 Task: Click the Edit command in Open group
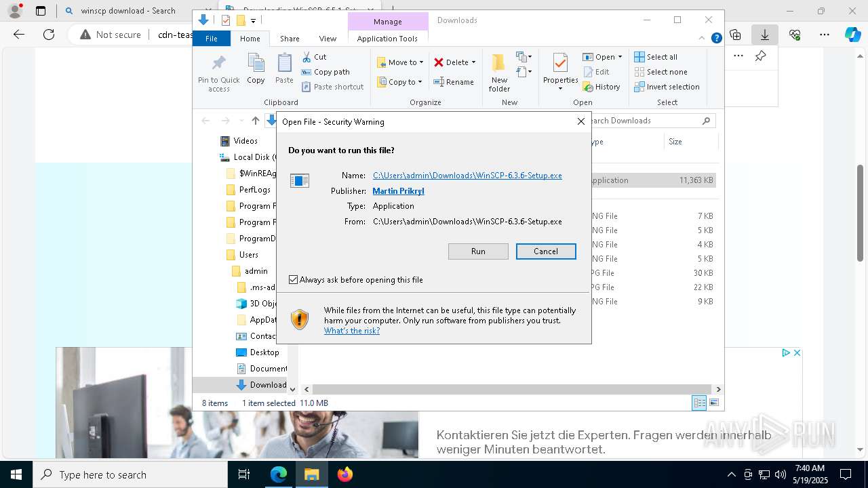click(x=596, y=72)
